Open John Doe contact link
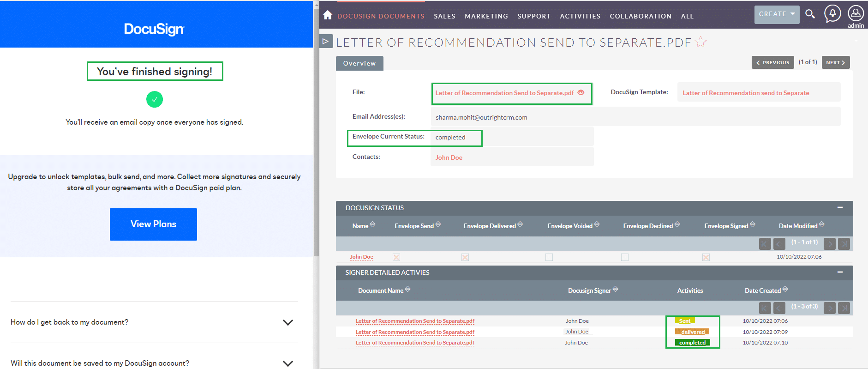Viewport: 868px width, 369px height. pyautogui.click(x=449, y=157)
